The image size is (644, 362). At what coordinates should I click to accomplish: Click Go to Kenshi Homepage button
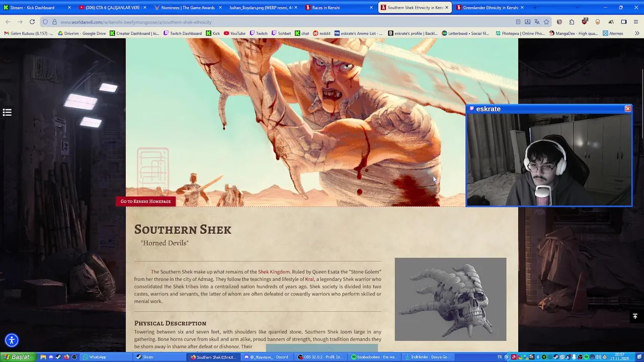tap(145, 201)
